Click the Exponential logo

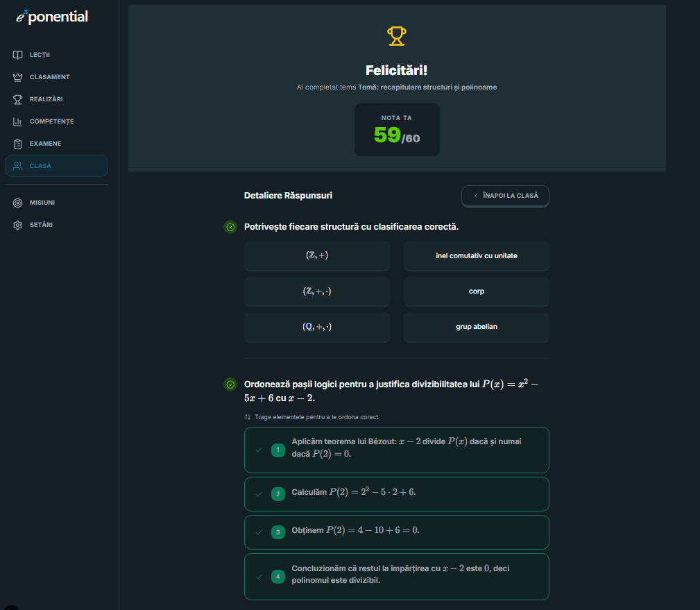[52, 17]
